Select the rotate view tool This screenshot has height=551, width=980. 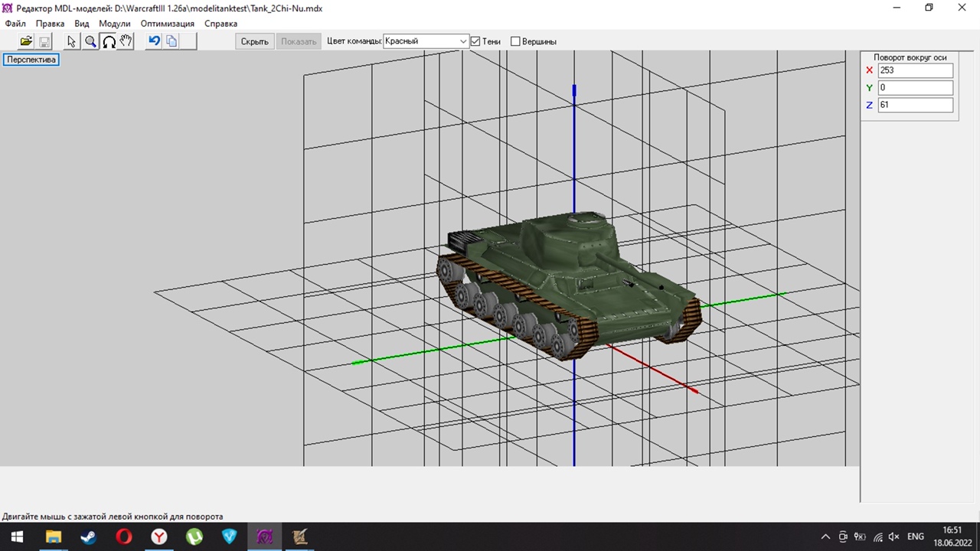109,41
